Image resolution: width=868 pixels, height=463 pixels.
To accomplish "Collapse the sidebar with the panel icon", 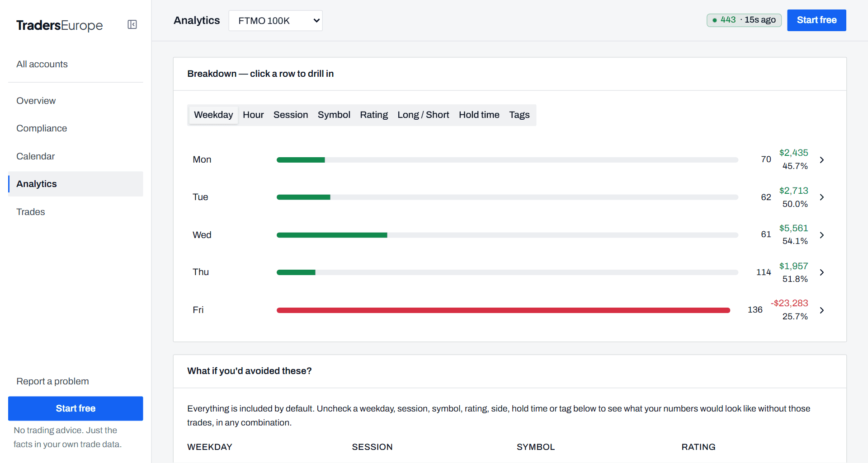I will tap(132, 24).
